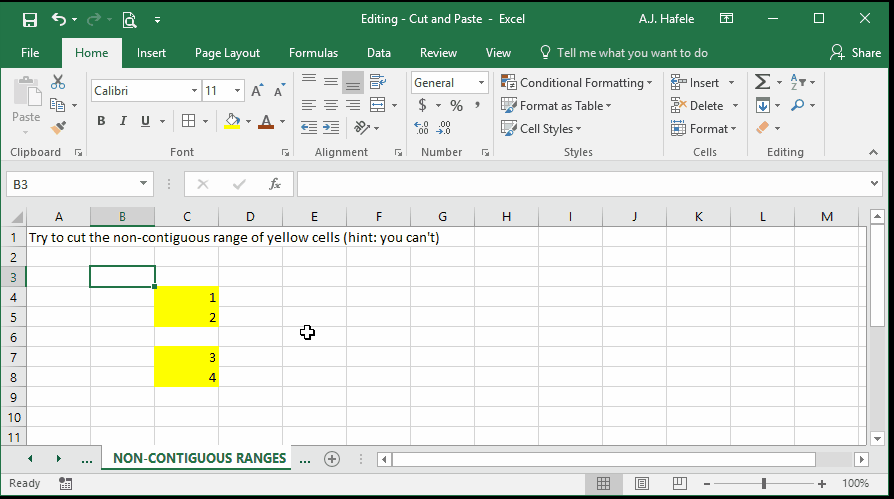Click the Clear eraser icon
Viewport: 894px width, 499px height.
click(x=762, y=128)
